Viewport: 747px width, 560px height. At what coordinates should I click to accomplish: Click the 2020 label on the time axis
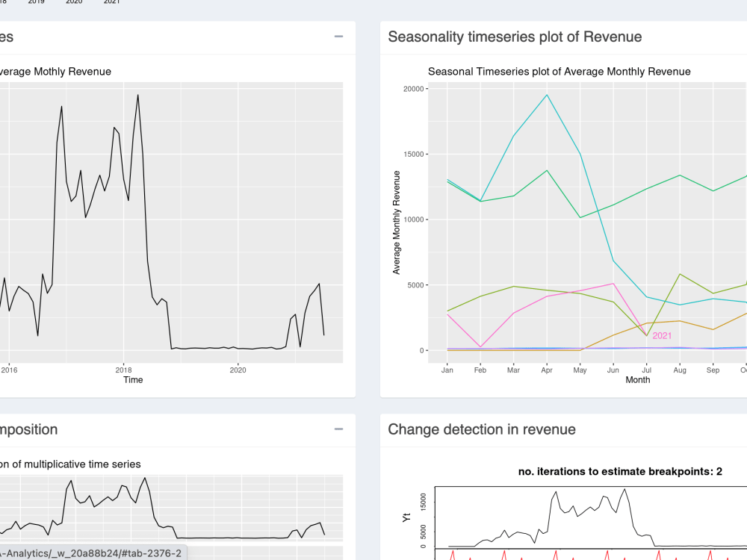click(x=238, y=370)
